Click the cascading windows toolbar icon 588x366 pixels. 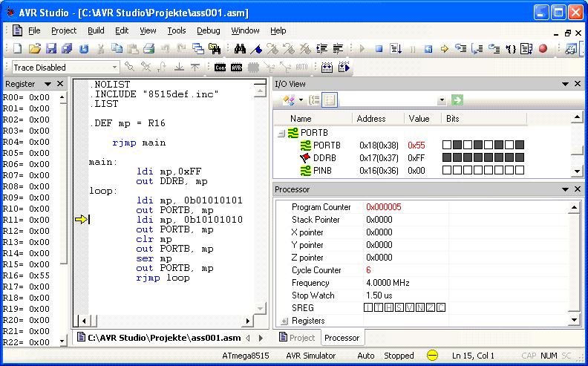click(198, 48)
